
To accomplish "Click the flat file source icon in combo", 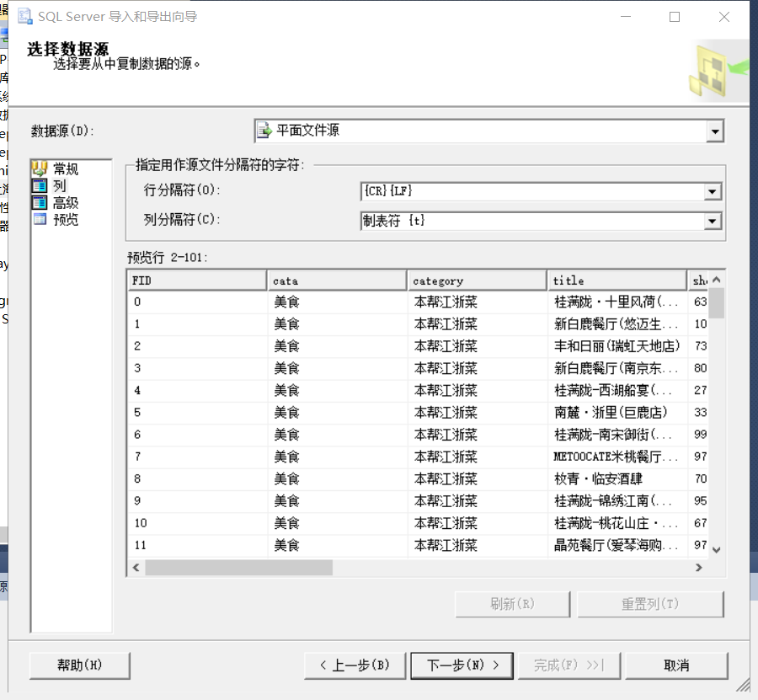I will pos(264,131).
